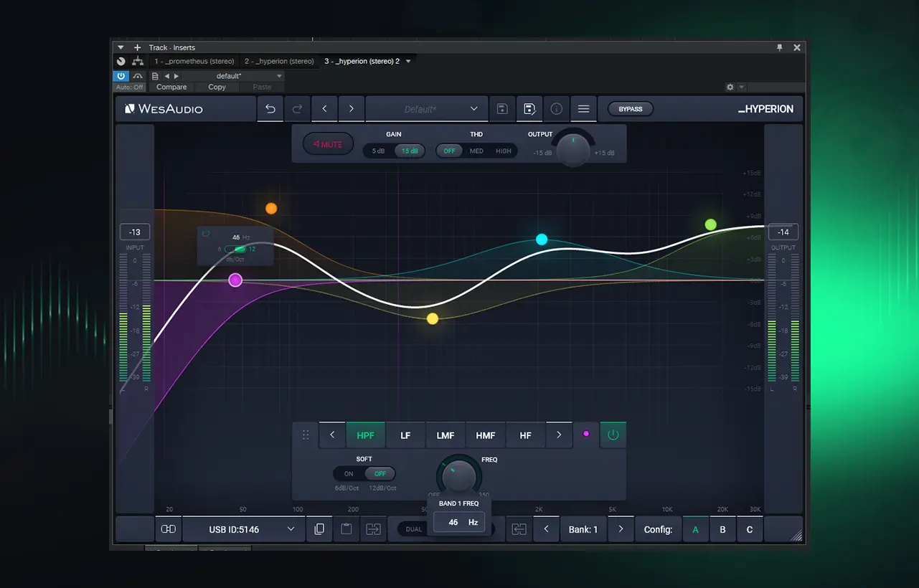
Task: Save the current preset with disk icon
Action: pos(502,109)
